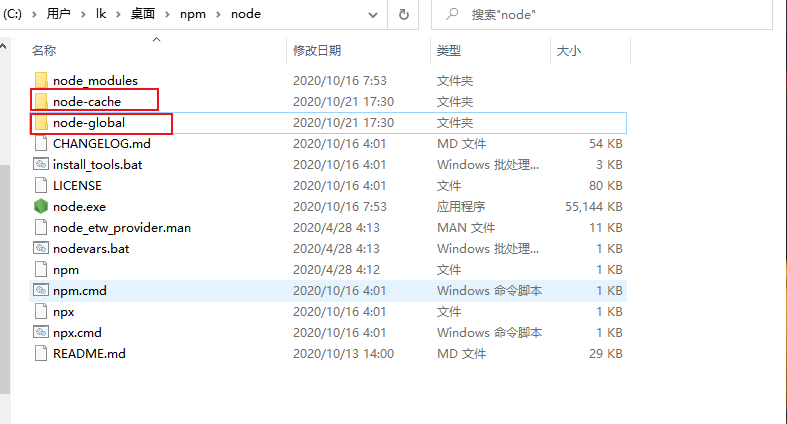
Task: Click the CHANGELOG.md file icon
Action: [x=41, y=144]
